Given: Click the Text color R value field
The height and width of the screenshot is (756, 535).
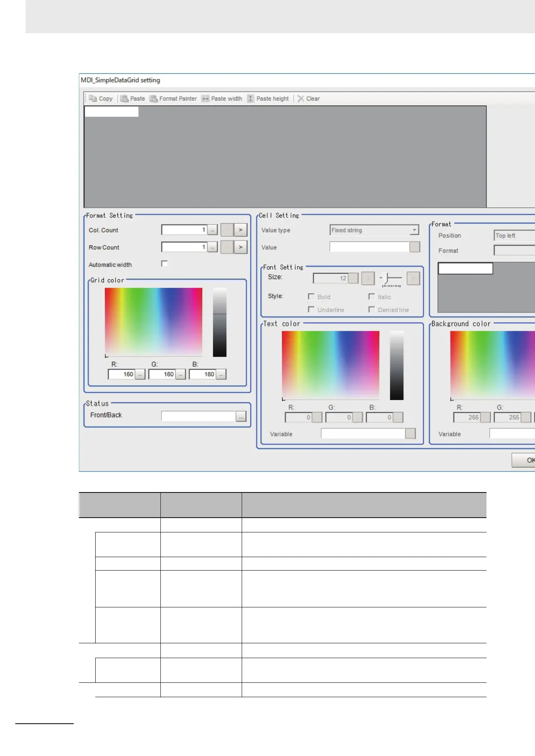Looking at the screenshot, I should tap(298, 417).
